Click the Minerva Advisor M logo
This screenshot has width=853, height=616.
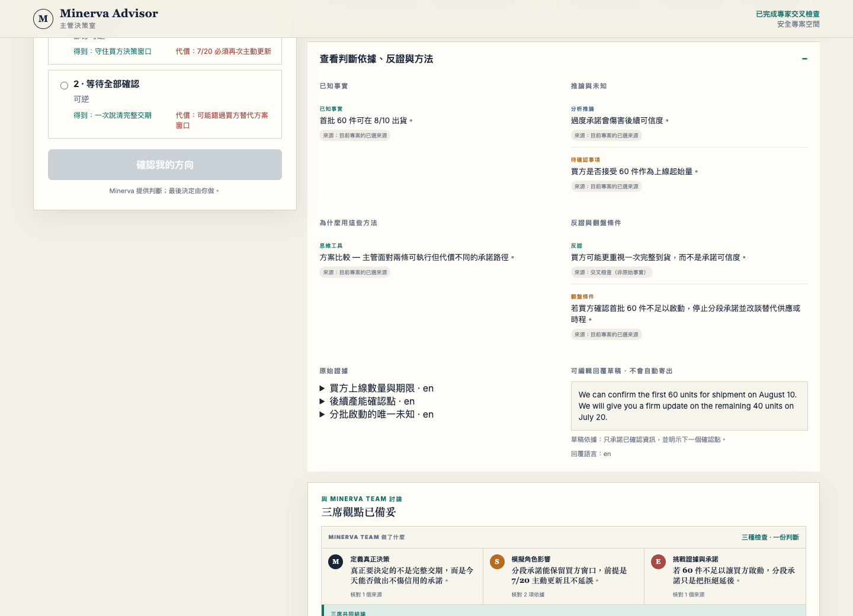(x=43, y=19)
